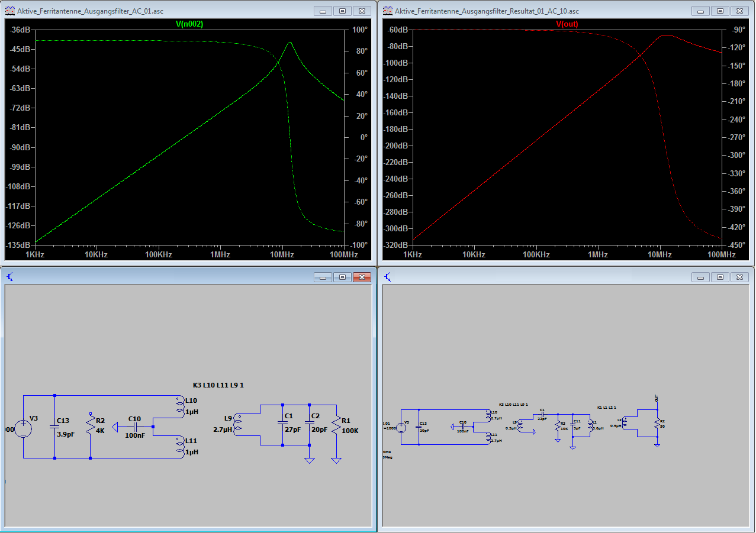Click ground symbol below C2 in left schematic
This screenshot has width=756, height=533.
pos(309,460)
